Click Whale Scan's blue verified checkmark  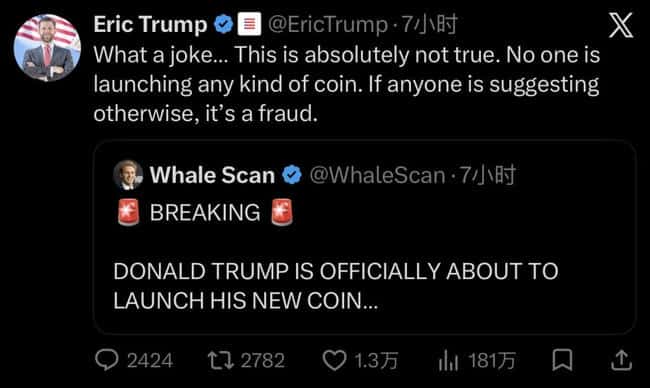(x=292, y=175)
